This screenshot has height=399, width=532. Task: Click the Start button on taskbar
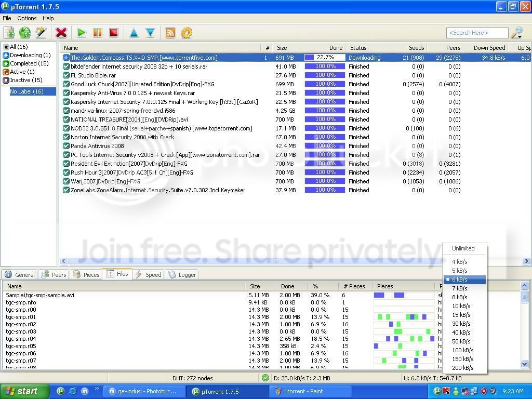tap(24, 392)
